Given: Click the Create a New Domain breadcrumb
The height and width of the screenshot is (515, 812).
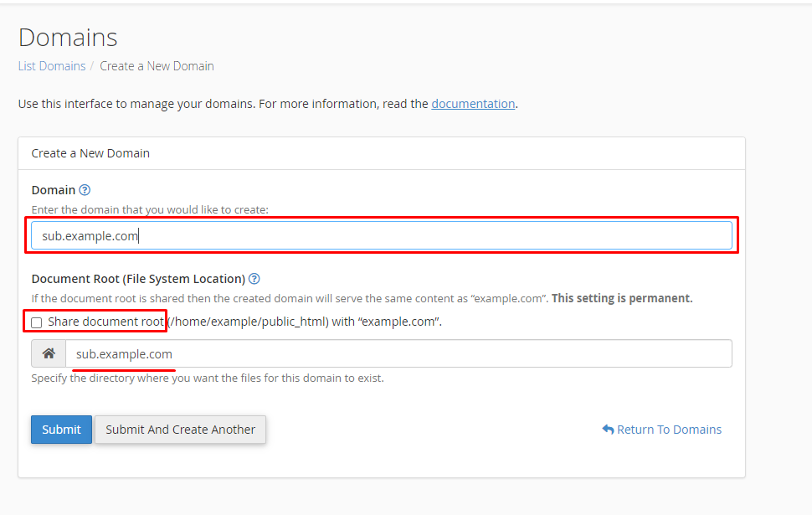Looking at the screenshot, I should 157,66.
